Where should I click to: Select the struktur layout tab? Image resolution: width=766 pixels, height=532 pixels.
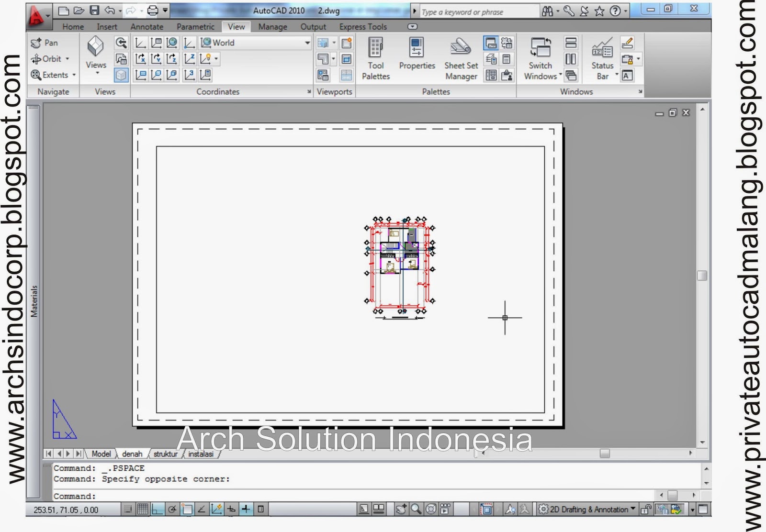(x=165, y=454)
